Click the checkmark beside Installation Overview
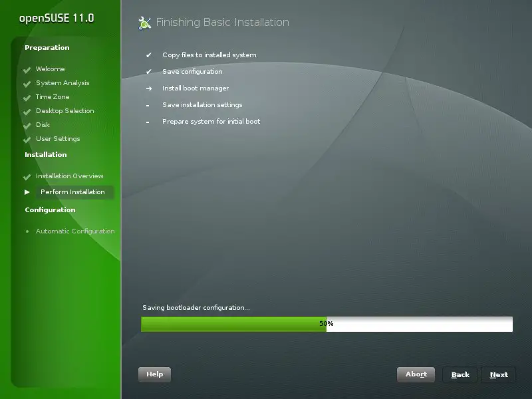532x399 pixels. click(x=27, y=177)
